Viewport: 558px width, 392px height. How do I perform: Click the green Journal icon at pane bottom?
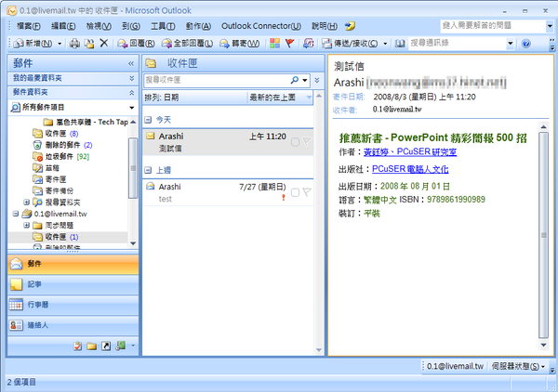121,346
